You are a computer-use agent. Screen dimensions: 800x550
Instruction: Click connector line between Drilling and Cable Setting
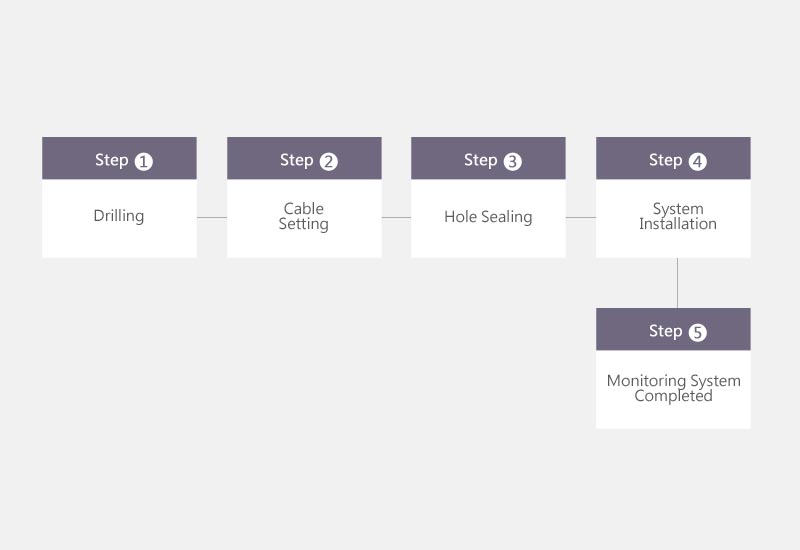212,217
